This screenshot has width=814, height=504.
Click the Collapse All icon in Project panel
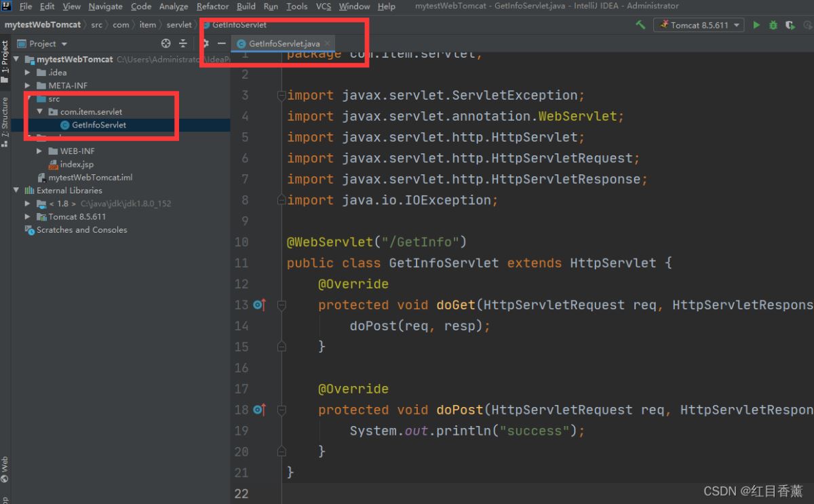pos(183,43)
